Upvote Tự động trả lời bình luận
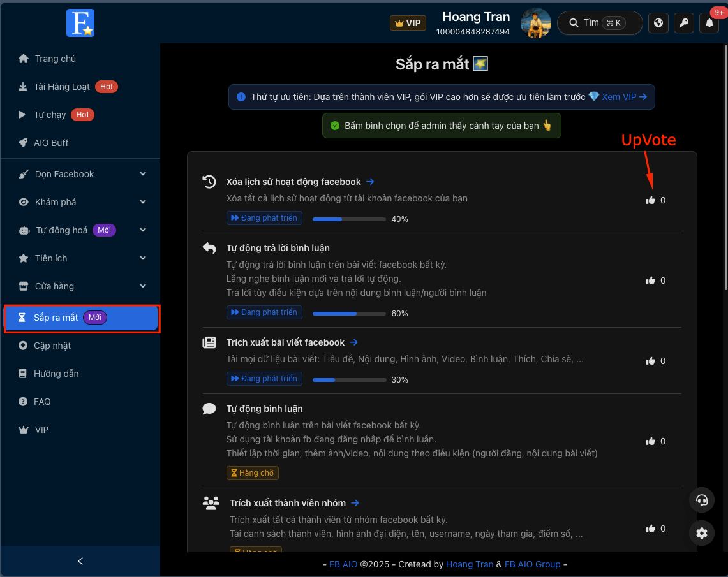The height and width of the screenshot is (577, 728). 650,281
